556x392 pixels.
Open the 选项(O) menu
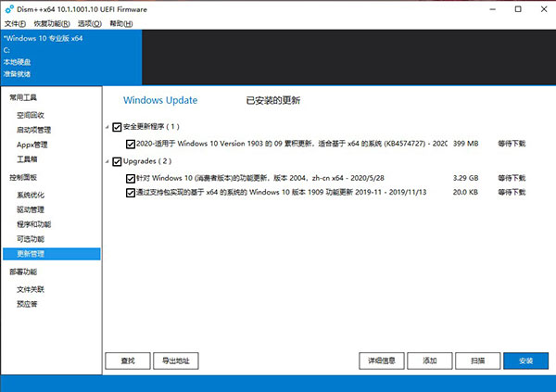coord(90,22)
